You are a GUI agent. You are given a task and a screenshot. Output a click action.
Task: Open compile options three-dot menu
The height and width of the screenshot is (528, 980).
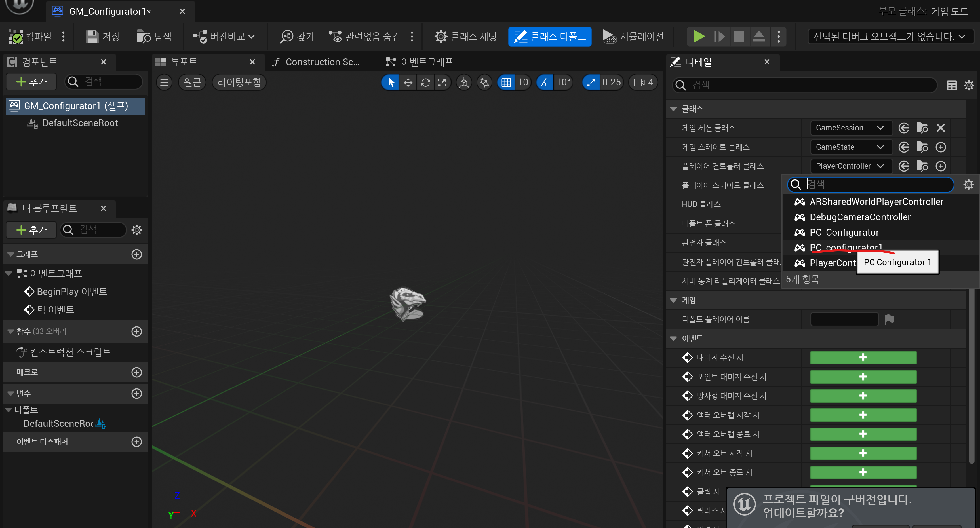pos(64,37)
